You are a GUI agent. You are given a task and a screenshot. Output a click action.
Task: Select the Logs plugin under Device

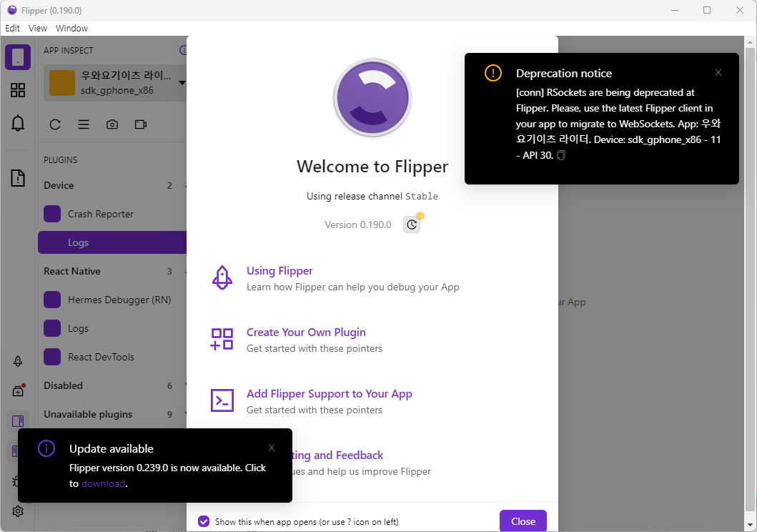pyautogui.click(x=112, y=242)
